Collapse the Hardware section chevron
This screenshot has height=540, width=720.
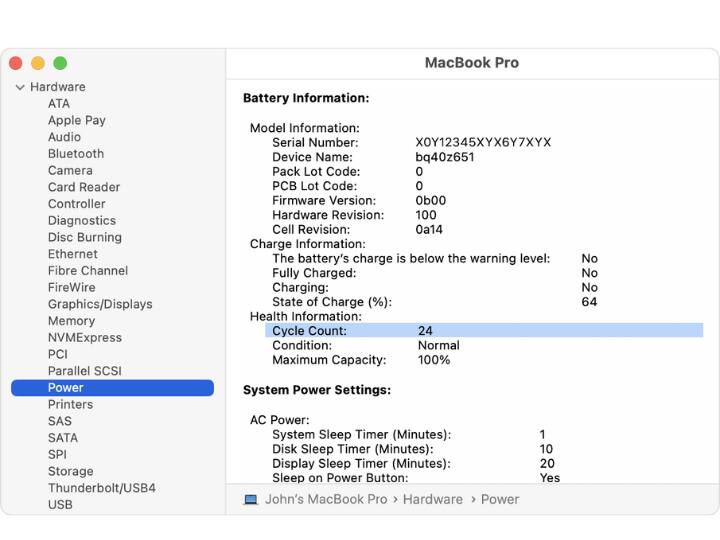pos(20,87)
